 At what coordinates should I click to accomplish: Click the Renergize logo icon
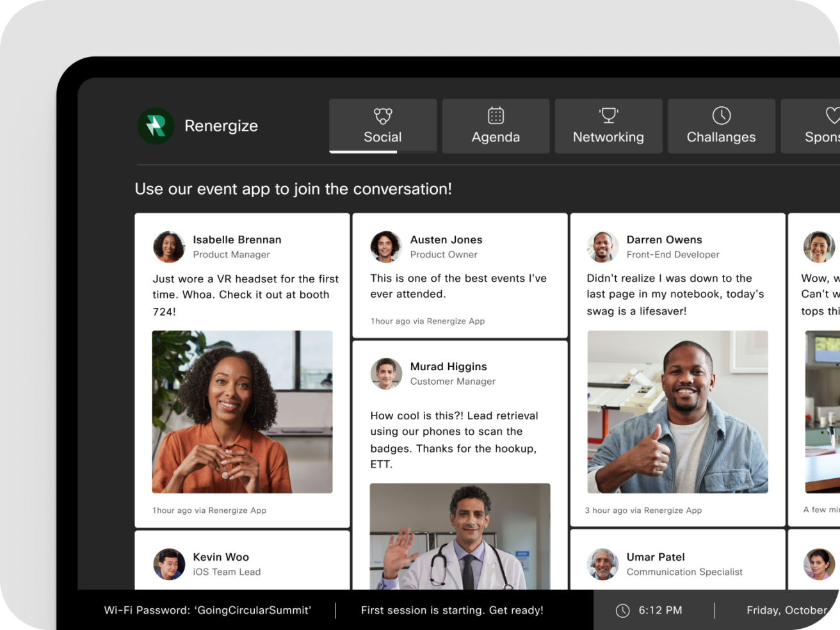point(156,126)
